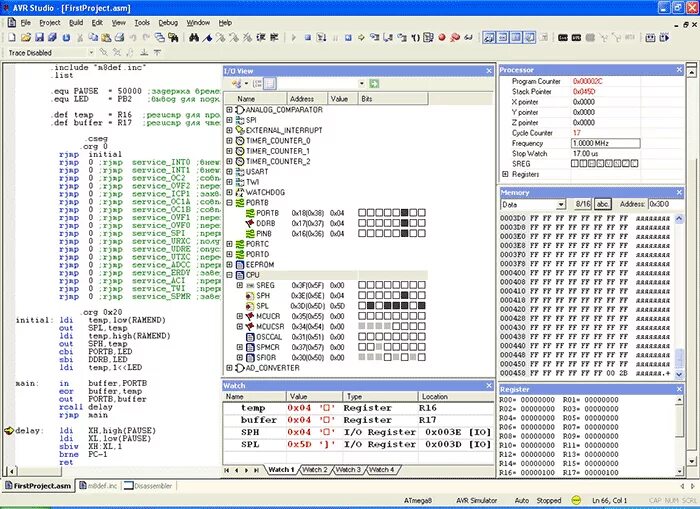Click the Copy toolbar icon
Viewport: 700px width, 509px height.
pos(93,38)
